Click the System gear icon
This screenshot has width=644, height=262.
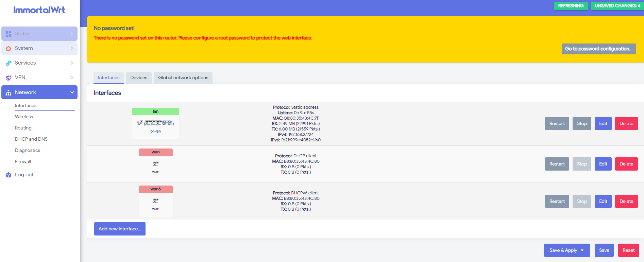pos(9,49)
